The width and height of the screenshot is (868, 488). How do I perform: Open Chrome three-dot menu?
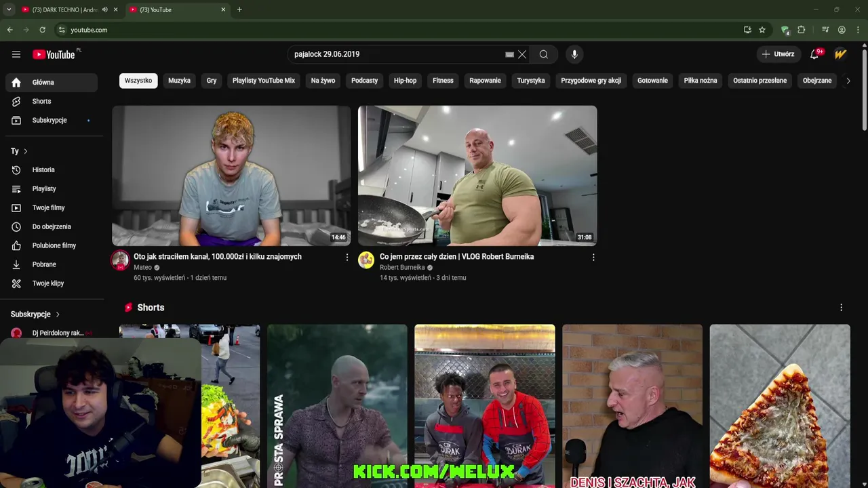[x=858, y=30]
